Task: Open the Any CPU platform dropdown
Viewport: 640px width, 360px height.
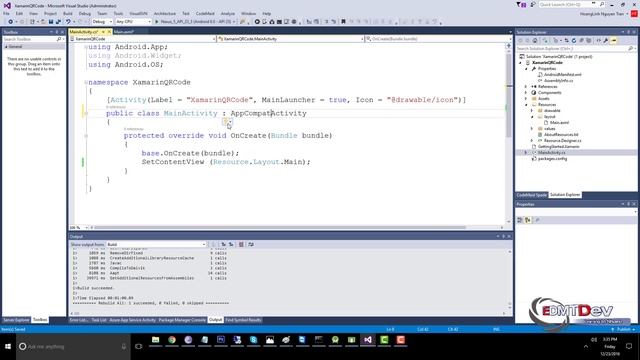Action: 133,22
